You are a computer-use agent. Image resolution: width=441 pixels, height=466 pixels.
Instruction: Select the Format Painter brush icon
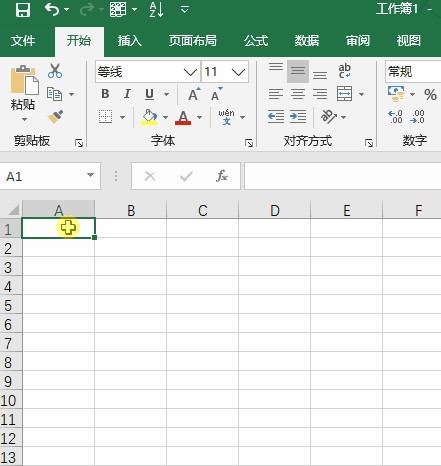56,117
